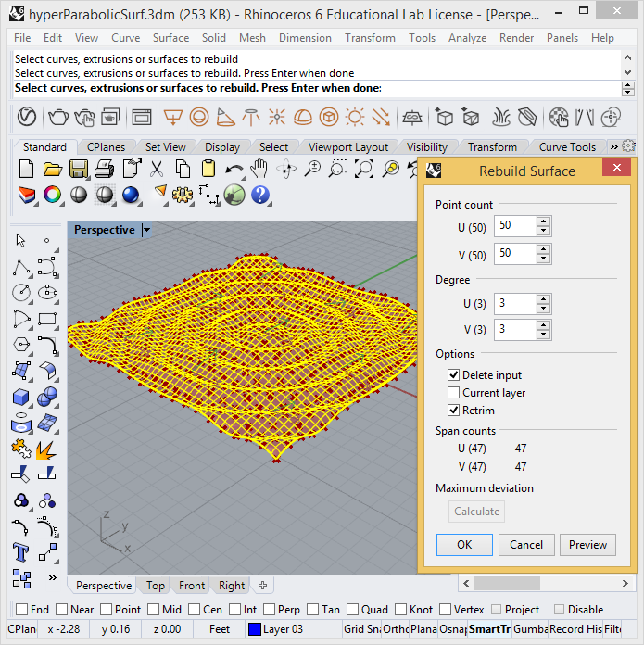The image size is (644, 645).
Task: Click the color wheel icon
Action: (x=52, y=195)
